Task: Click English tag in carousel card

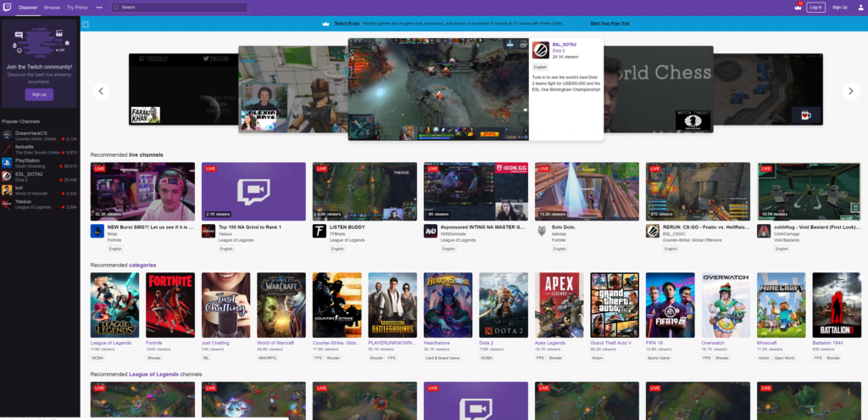Action: (540, 66)
